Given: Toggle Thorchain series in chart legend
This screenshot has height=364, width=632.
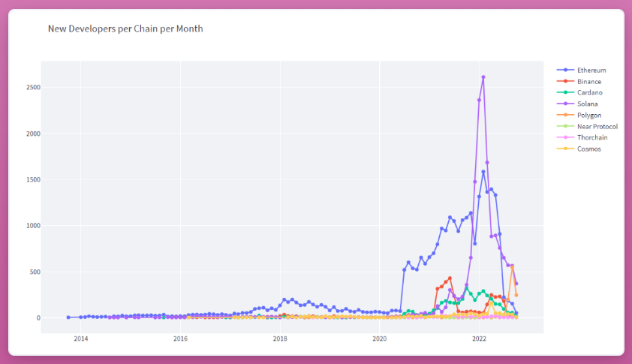Looking at the screenshot, I should pyautogui.click(x=582, y=137).
